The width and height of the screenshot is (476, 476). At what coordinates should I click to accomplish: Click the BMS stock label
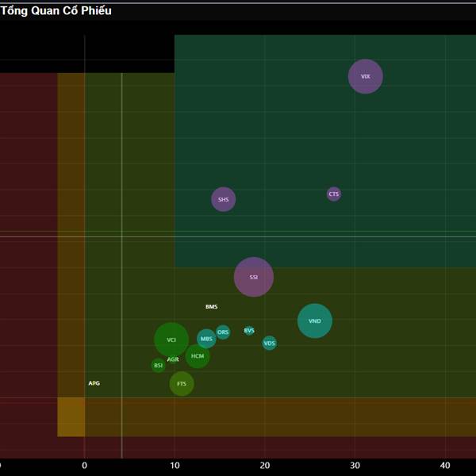[211, 306]
